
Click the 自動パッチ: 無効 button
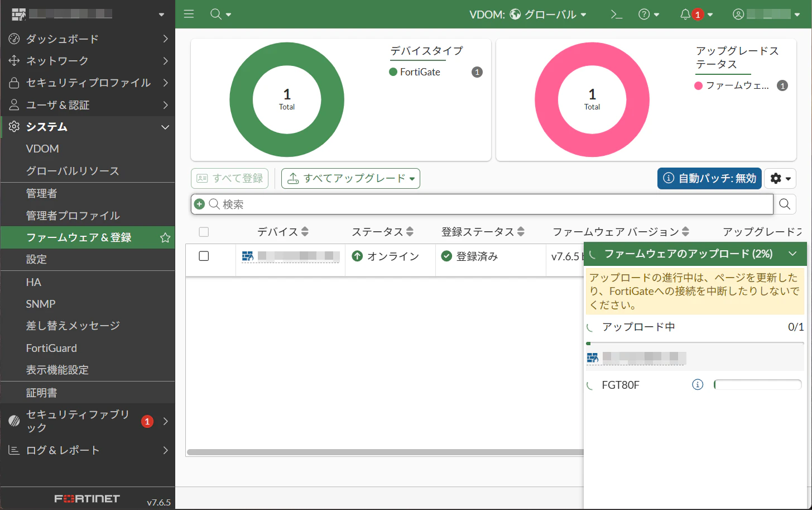(709, 178)
